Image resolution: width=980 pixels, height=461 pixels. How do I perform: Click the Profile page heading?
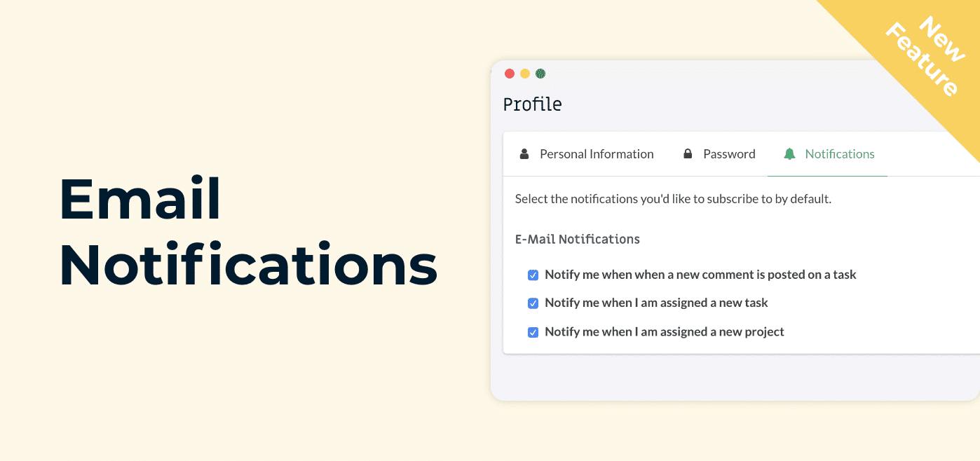click(533, 104)
